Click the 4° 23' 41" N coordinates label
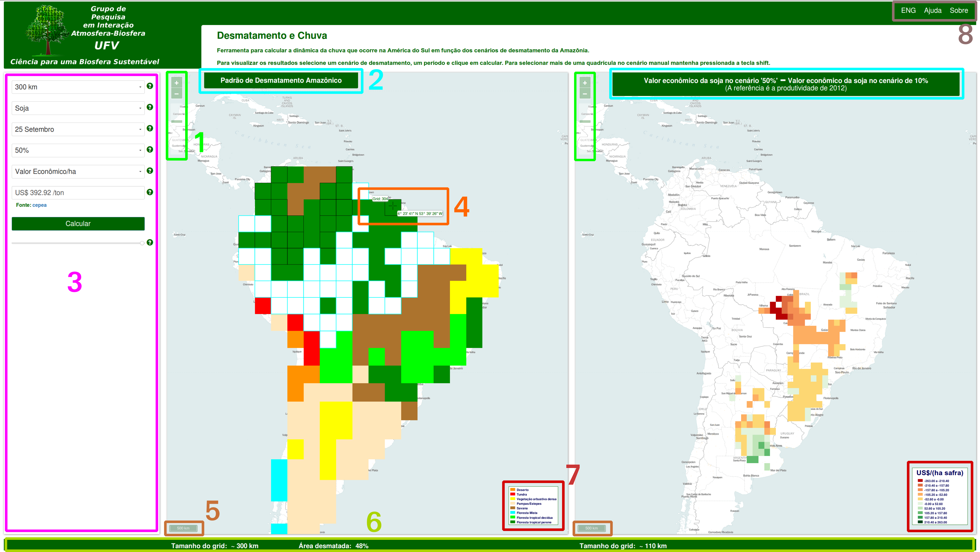Image resolution: width=980 pixels, height=552 pixels. [420, 214]
